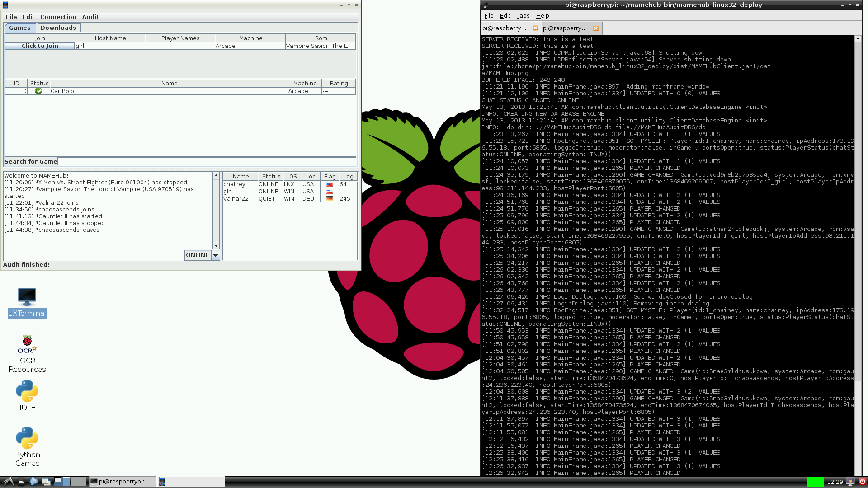Click the terminal window menu icon in its title bar
The image size is (868, 488).
tap(485, 5)
